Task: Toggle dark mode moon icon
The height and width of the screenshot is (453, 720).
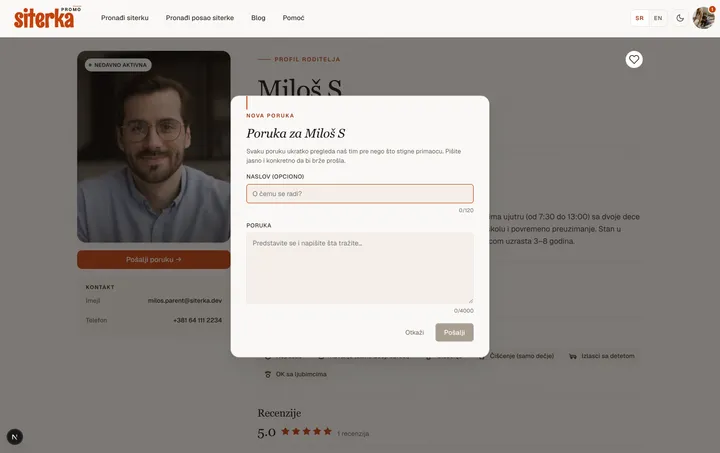Action: [680, 18]
